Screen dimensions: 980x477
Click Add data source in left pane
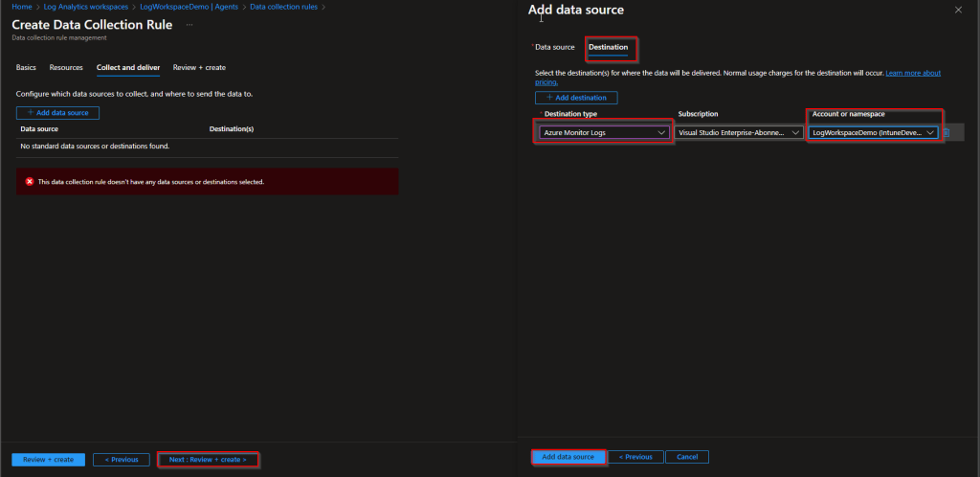point(57,113)
